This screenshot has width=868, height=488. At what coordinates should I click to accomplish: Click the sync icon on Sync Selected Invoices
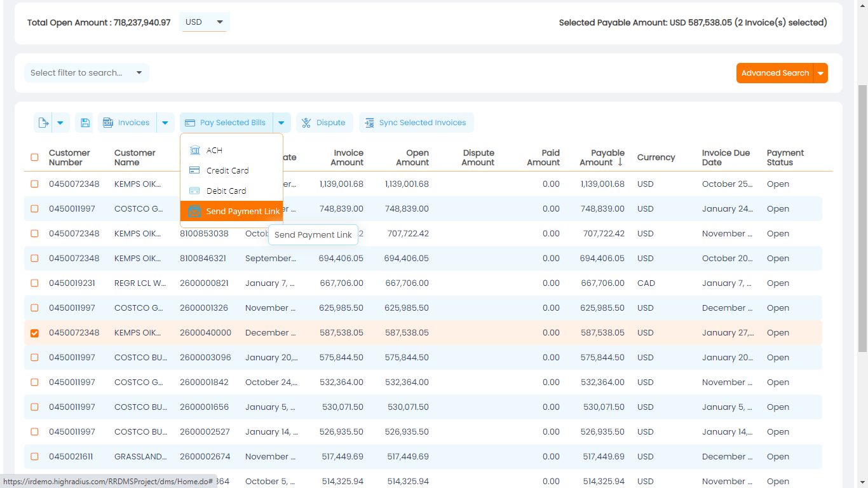pyautogui.click(x=369, y=122)
